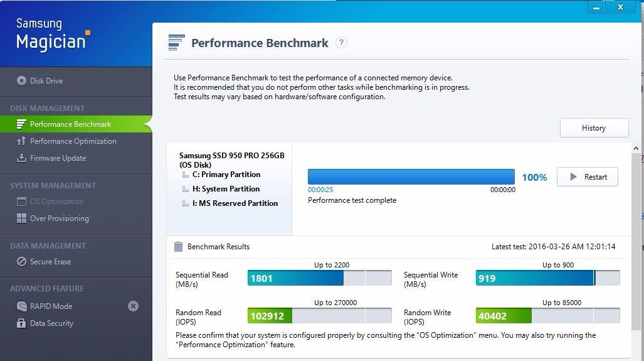The height and width of the screenshot is (361, 644).
Task: Click the Latest test timestamp
Action: click(553, 247)
